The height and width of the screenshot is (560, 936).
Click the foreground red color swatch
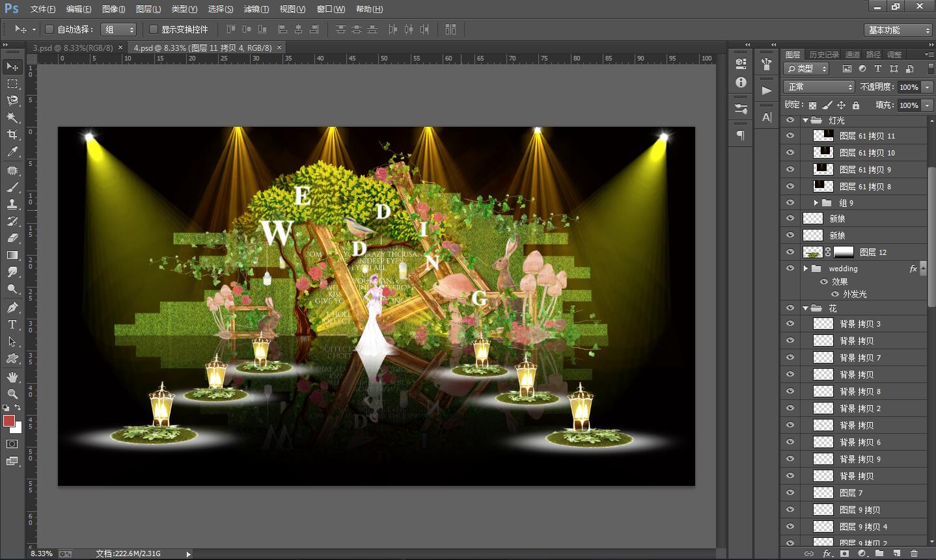(8, 420)
